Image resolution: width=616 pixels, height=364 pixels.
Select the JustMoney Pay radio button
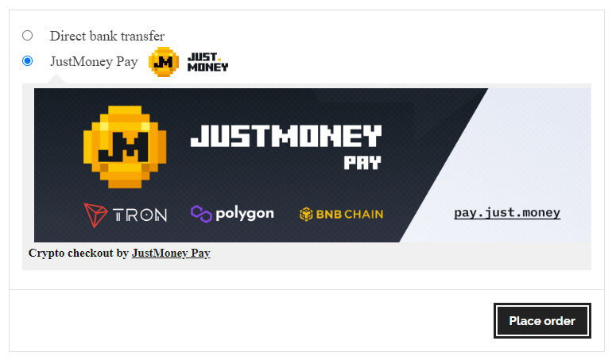tap(28, 61)
